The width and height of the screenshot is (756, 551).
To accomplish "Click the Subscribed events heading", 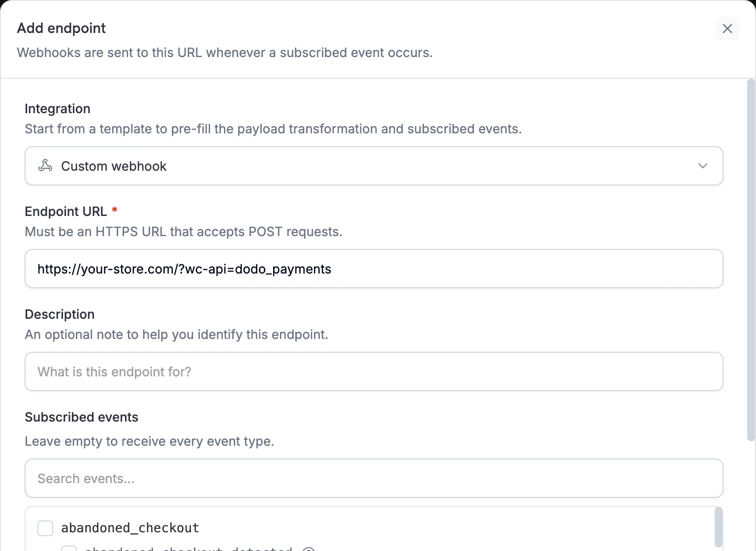I will 81,417.
